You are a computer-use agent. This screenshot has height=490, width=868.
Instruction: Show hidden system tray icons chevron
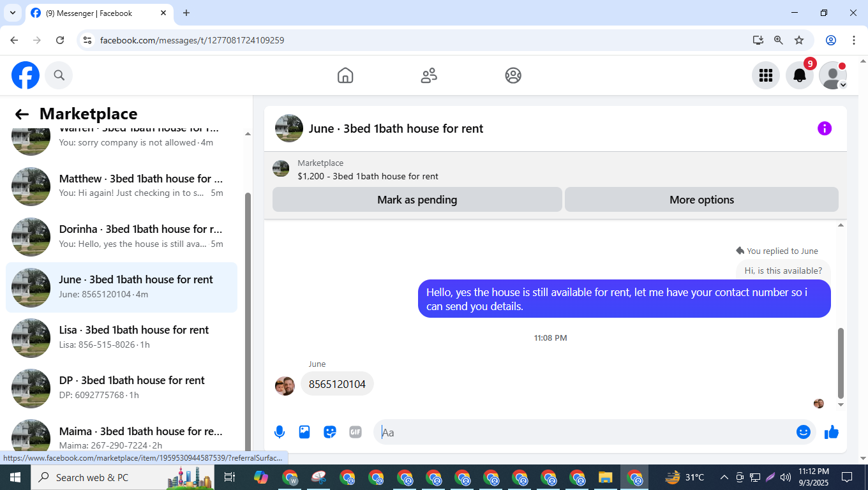724,477
